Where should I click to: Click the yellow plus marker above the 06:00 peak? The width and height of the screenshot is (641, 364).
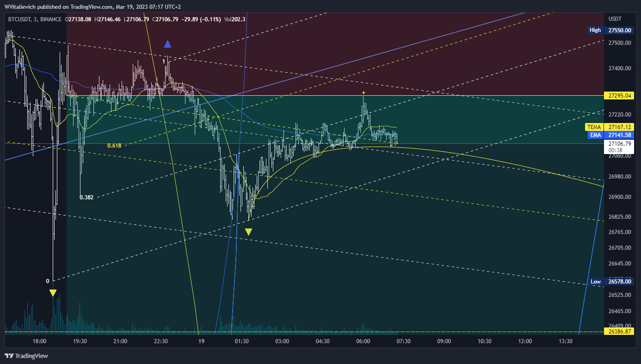(364, 93)
